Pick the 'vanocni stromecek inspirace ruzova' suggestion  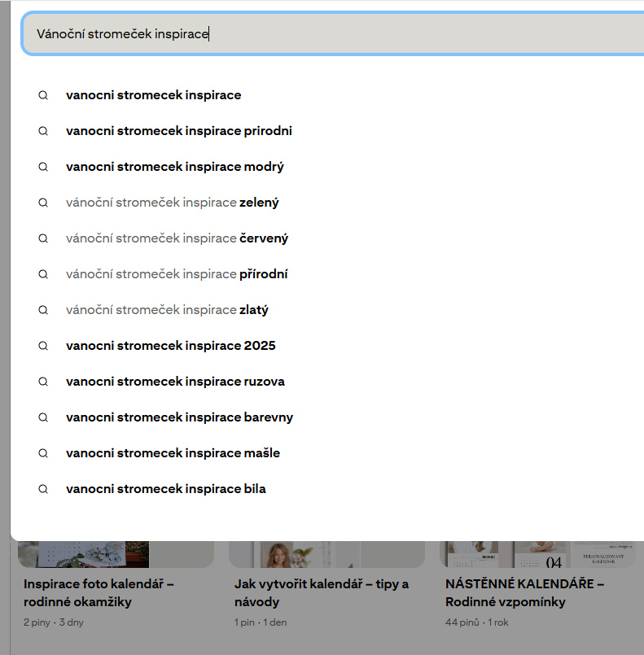tap(175, 382)
